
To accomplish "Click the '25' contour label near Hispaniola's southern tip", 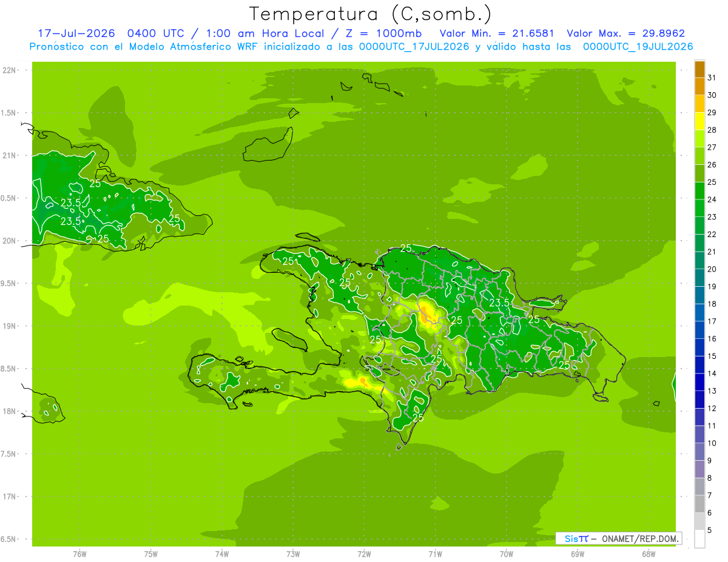I will 417,418.
